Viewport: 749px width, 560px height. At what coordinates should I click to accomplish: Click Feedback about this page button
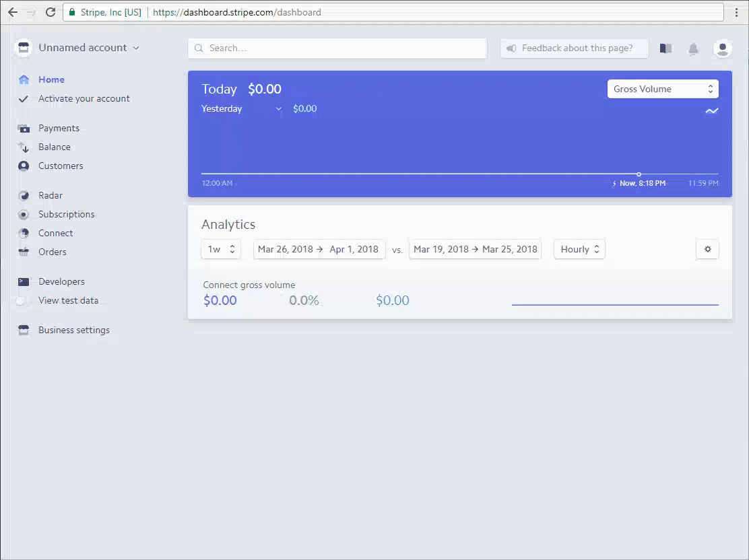[574, 48]
